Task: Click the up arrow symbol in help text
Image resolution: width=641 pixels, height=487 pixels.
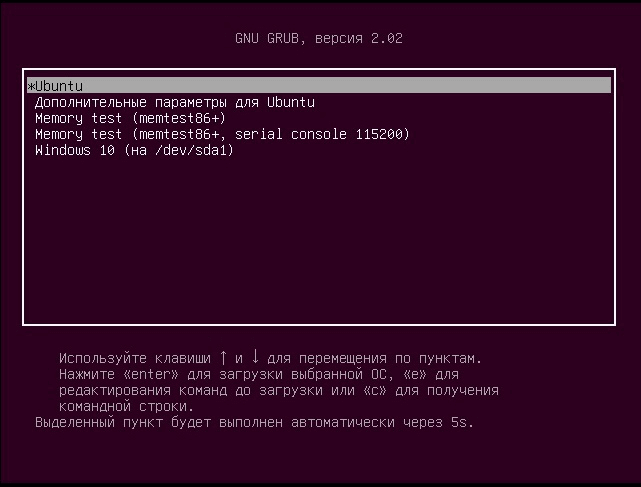Action: [223, 357]
